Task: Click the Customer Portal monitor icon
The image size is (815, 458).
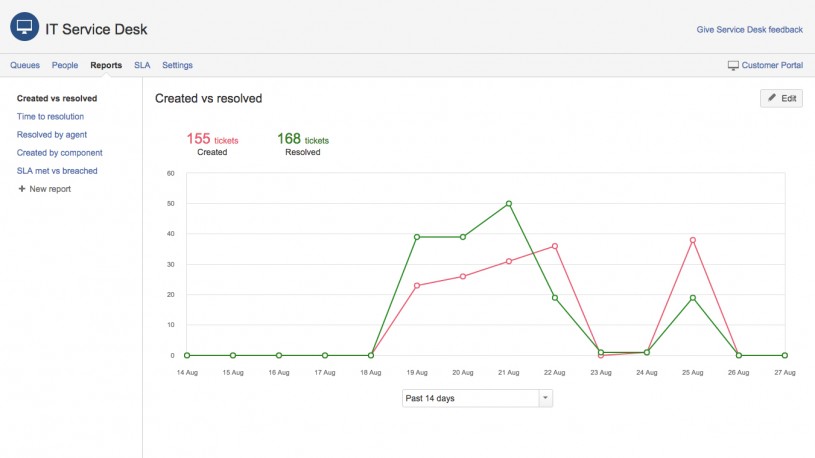Action: 733,66
